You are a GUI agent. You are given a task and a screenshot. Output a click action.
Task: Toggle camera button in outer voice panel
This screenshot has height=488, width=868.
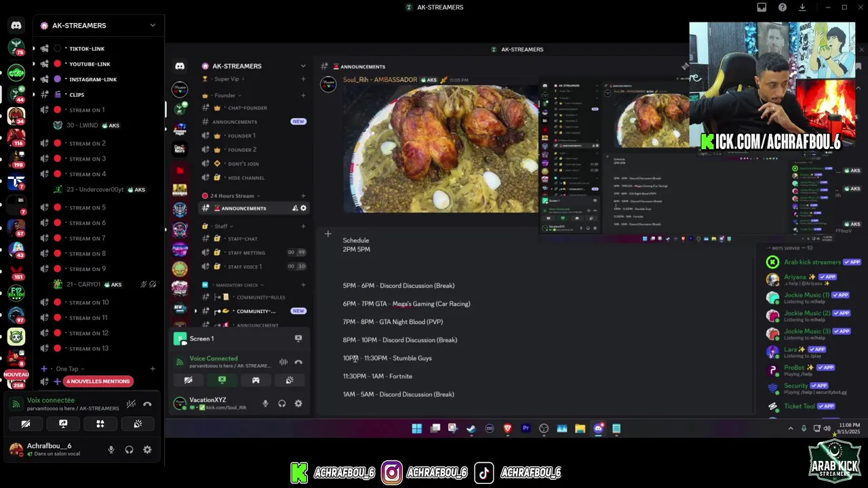tap(26, 424)
